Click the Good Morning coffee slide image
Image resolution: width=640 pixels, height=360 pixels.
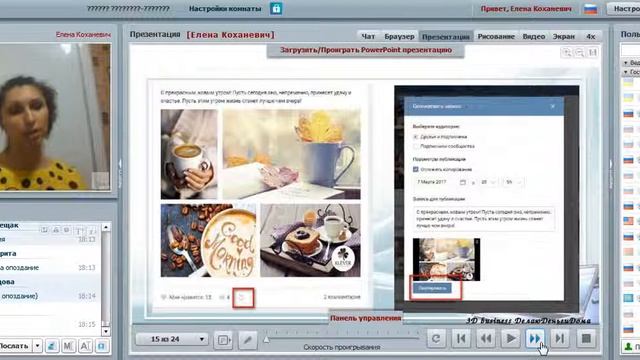(209, 240)
